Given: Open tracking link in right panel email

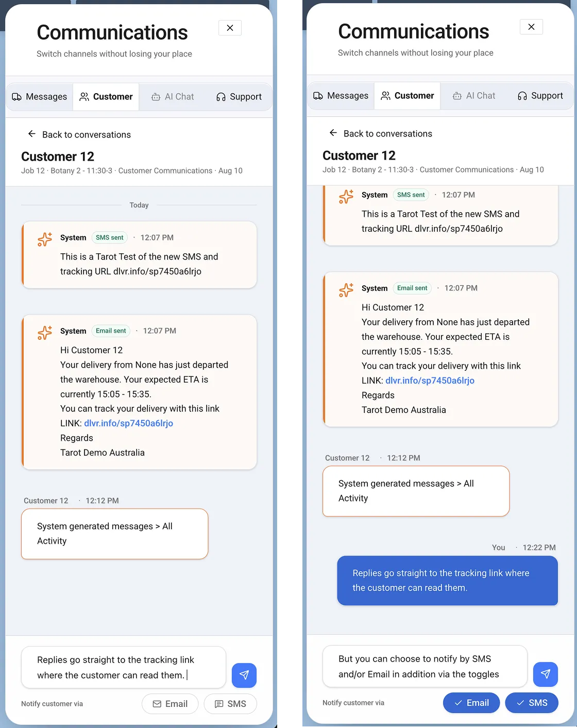Looking at the screenshot, I should pos(430,380).
